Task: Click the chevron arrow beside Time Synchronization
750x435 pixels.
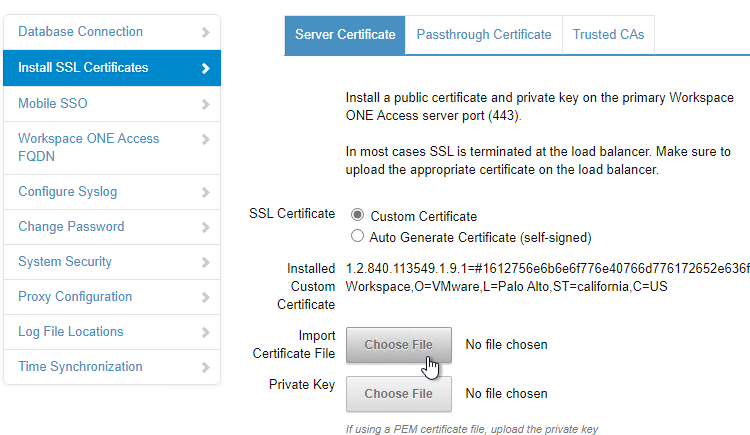Action: 206,367
